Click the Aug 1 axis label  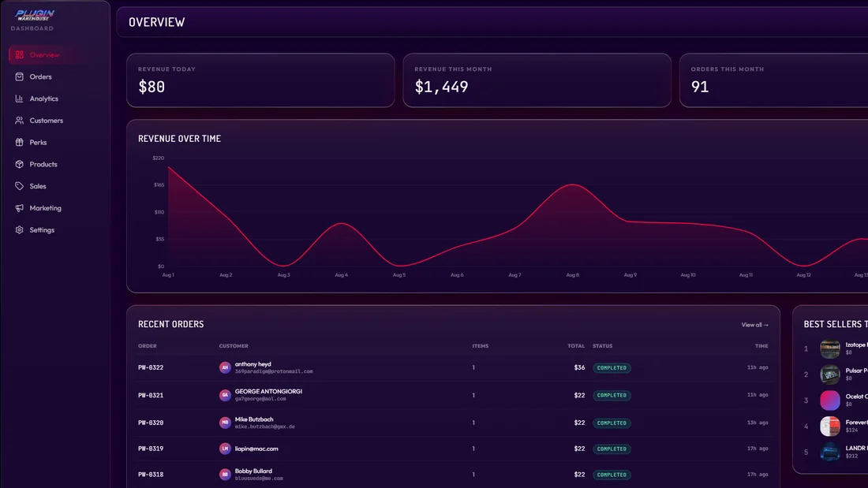click(168, 275)
